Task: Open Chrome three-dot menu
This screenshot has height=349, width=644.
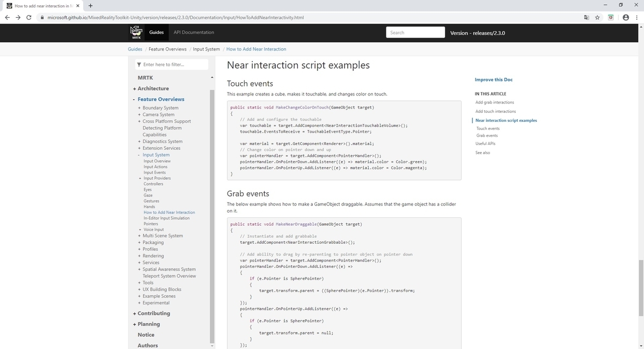Action: pyautogui.click(x=636, y=17)
